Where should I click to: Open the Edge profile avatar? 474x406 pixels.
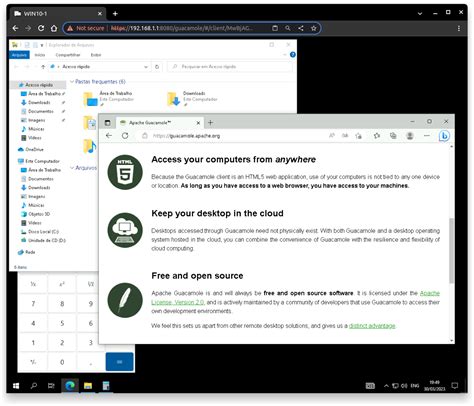click(410, 136)
